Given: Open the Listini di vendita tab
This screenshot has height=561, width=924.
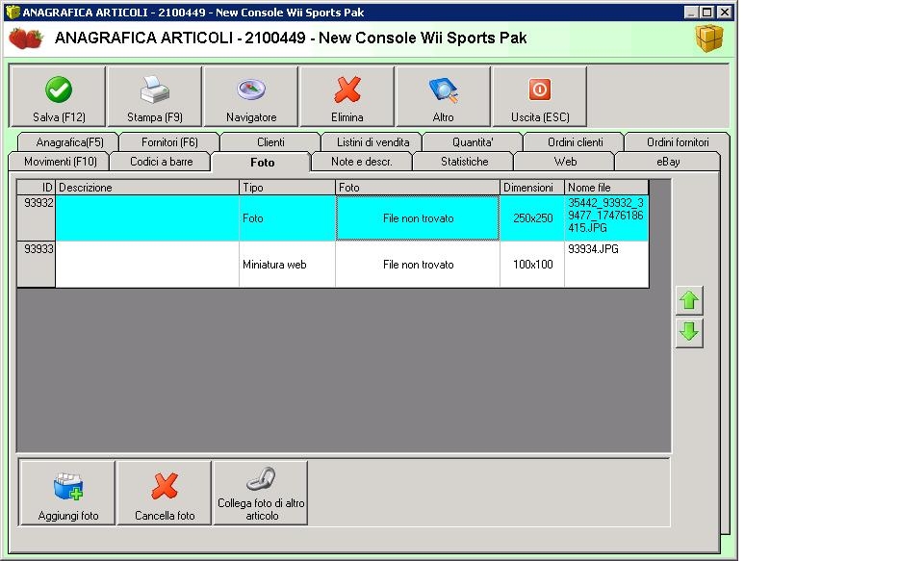Looking at the screenshot, I should (373, 142).
